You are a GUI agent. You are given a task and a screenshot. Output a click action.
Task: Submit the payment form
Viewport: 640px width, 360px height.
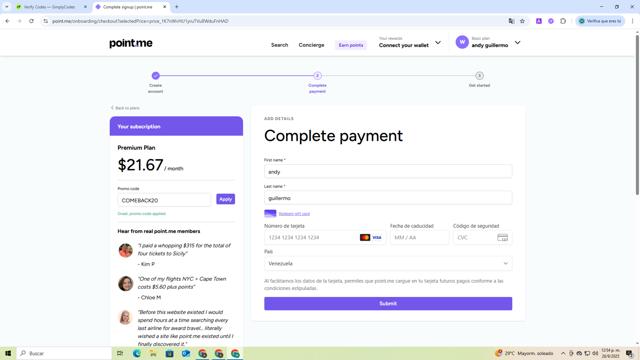pyautogui.click(x=388, y=304)
